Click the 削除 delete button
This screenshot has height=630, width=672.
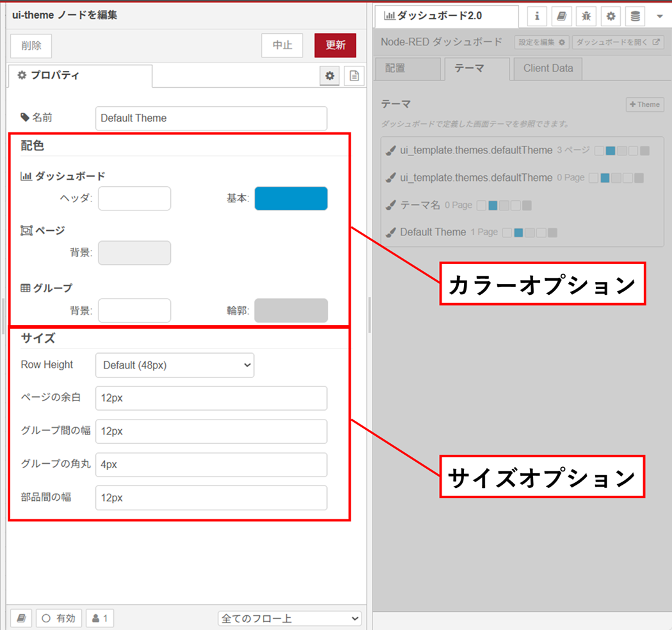(x=31, y=46)
